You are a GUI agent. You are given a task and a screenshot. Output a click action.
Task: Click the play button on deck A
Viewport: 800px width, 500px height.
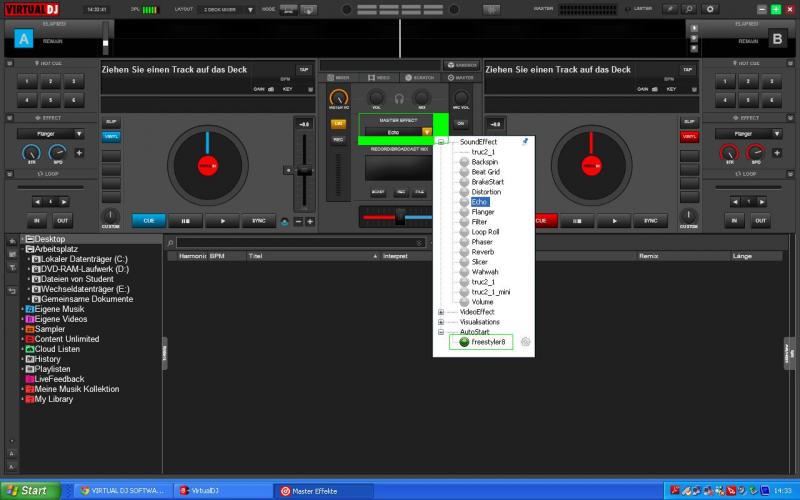click(222, 221)
